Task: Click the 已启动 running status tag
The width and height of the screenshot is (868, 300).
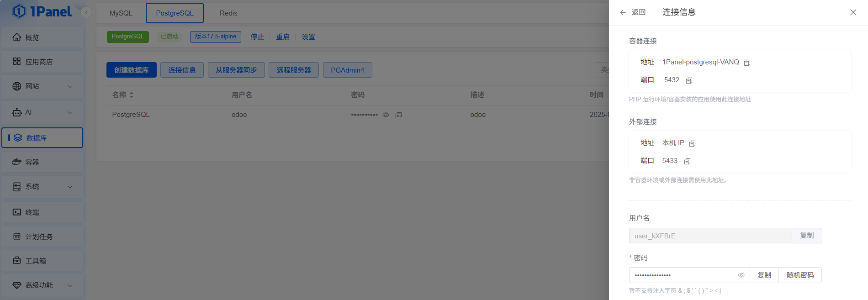Action: (169, 37)
